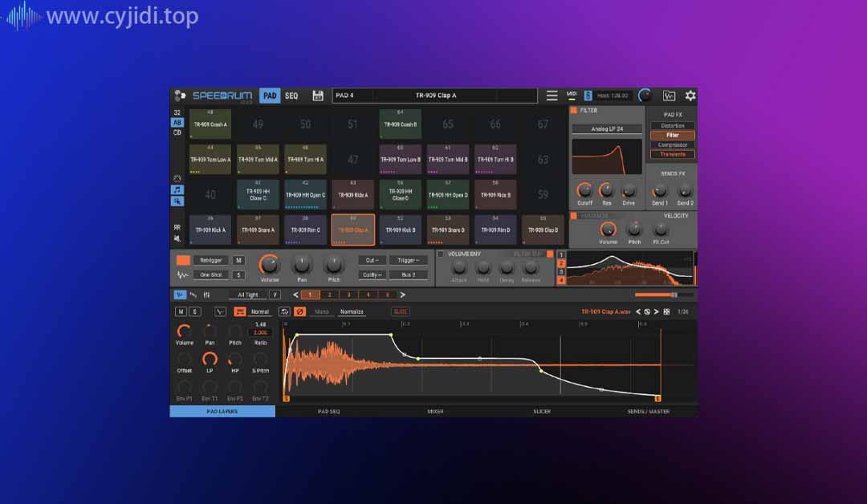Click the muted speaker icon in sidebar
The height and width of the screenshot is (504, 867).
[x=177, y=238]
